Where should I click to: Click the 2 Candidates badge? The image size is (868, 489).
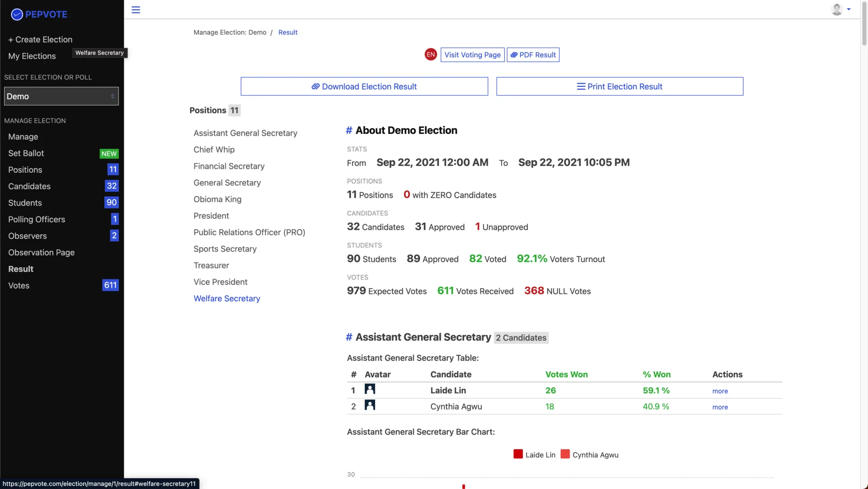pos(521,338)
